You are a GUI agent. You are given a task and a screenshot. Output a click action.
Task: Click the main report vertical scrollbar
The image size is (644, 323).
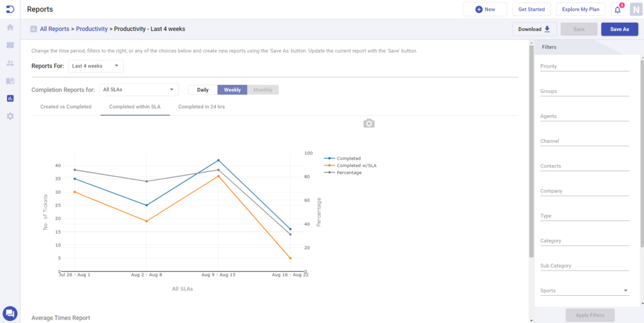tap(531, 151)
